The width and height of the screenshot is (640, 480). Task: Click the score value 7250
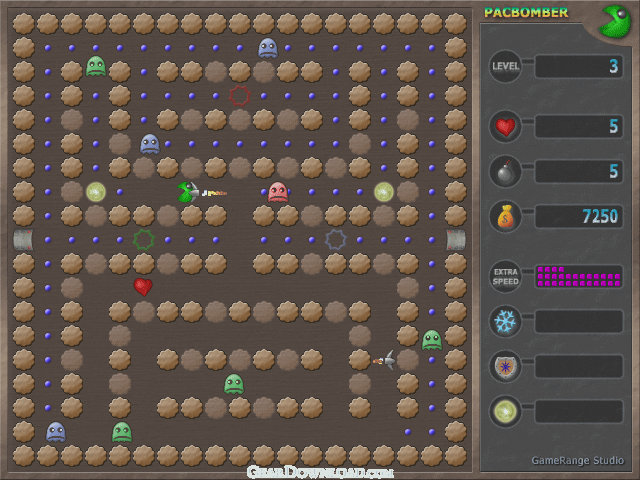[x=600, y=216]
